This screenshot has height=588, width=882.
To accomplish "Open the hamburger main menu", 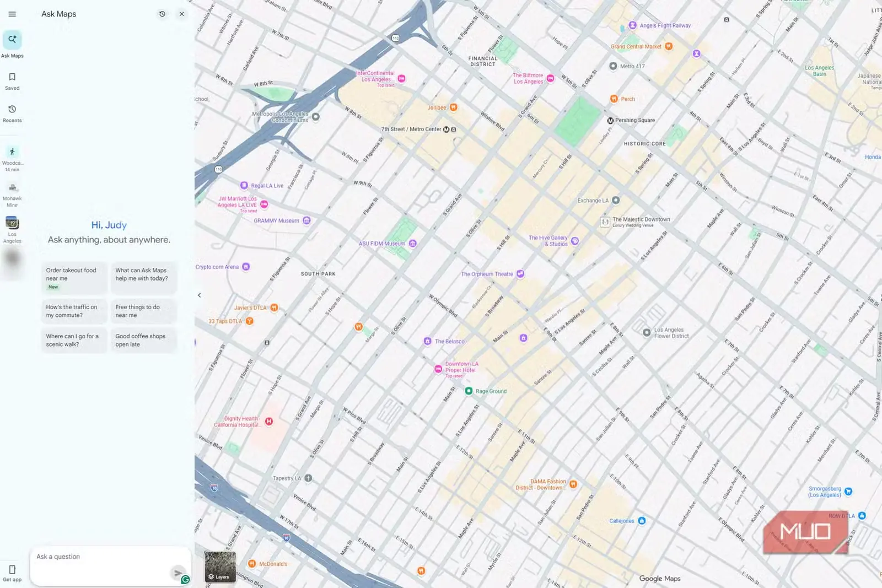I will point(12,14).
